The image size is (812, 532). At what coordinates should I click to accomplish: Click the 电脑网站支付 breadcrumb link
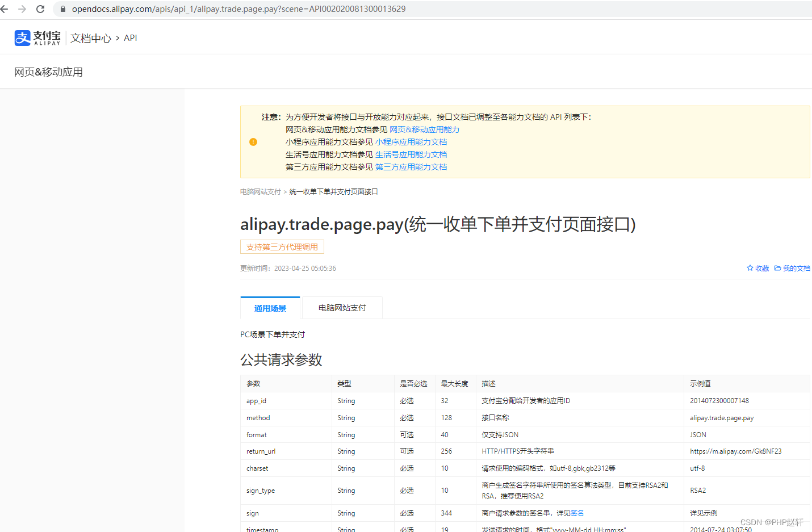260,191
